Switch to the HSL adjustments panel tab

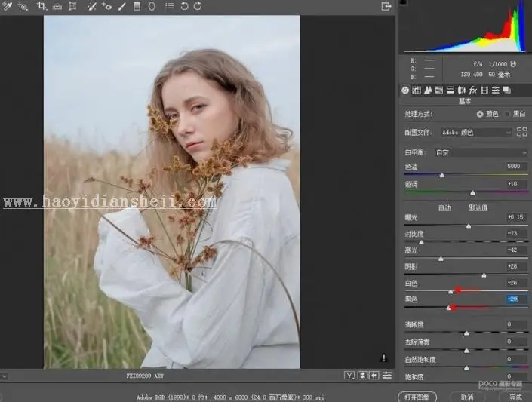(x=439, y=90)
